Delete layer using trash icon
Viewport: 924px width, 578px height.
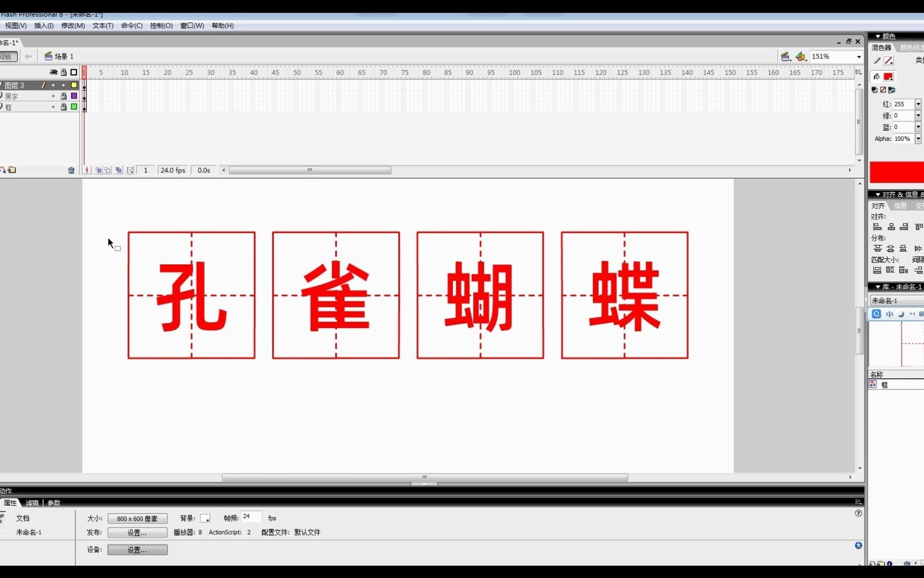click(71, 170)
